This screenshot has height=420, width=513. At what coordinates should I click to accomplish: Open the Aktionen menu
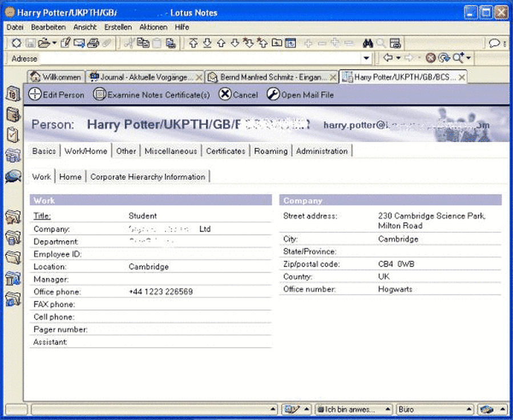(x=154, y=27)
